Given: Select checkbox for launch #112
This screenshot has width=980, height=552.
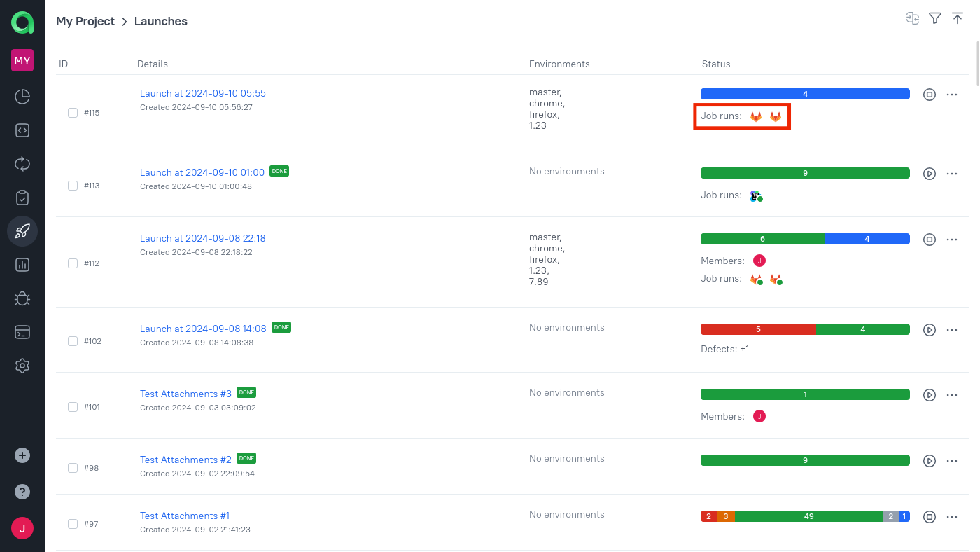Looking at the screenshot, I should pos(73,263).
